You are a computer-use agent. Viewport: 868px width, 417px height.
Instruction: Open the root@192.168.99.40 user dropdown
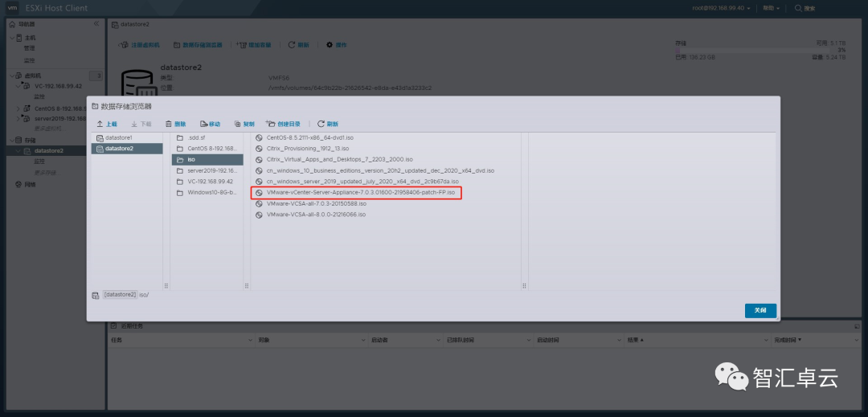tap(722, 8)
